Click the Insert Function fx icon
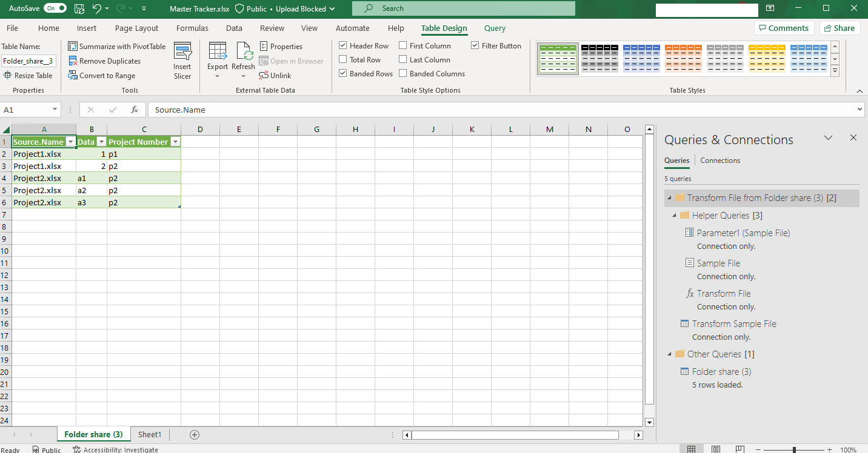This screenshot has height=453, width=868. (x=135, y=110)
